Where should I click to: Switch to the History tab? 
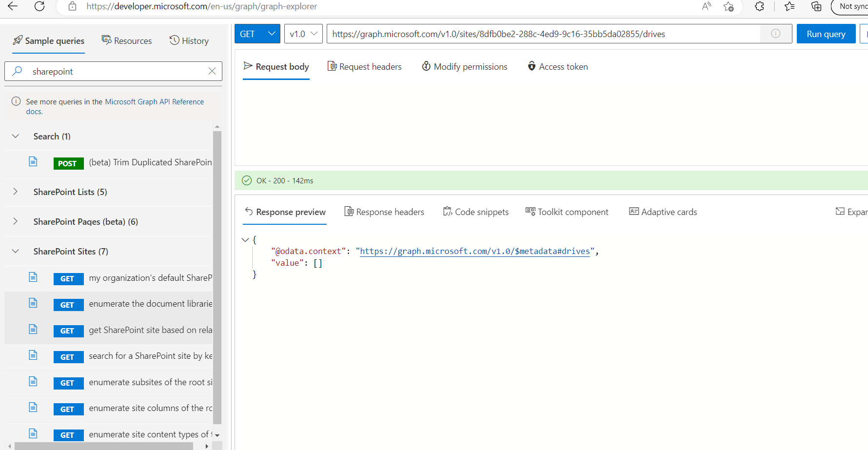click(x=189, y=40)
